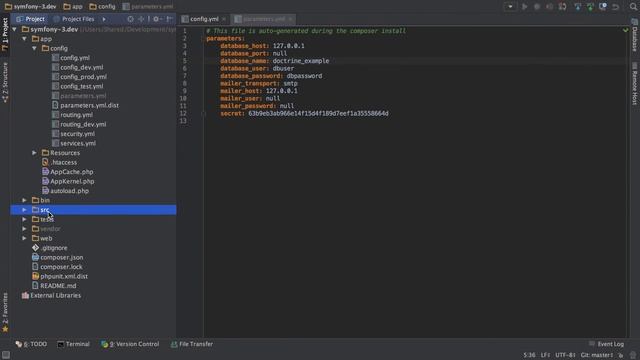Viewport: 640px width, 360px height.
Task: Click collapse all icon in Project panel header
Action: click(x=141, y=19)
